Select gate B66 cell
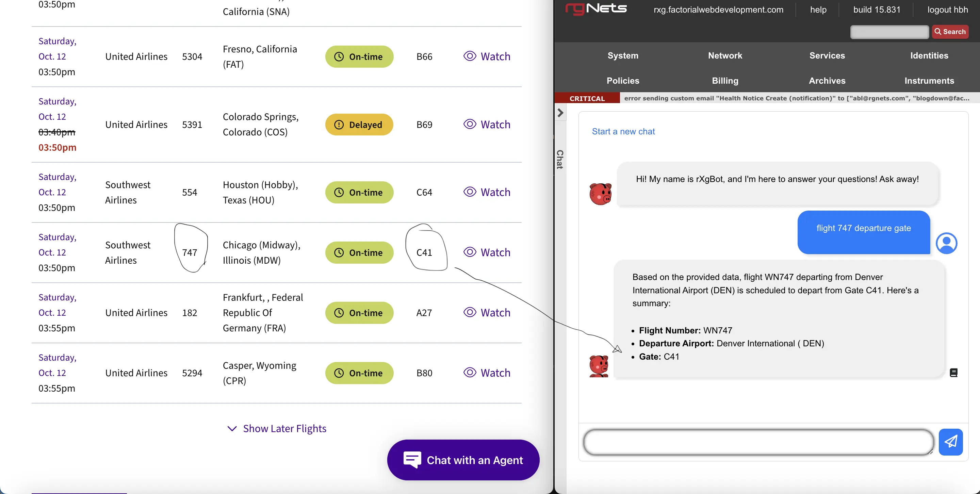Image resolution: width=980 pixels, height=494 pixels. pyautogui.click(x=424, y=57)
